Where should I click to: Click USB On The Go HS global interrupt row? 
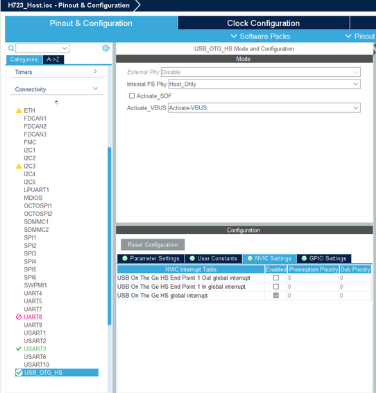coord(244,296)
